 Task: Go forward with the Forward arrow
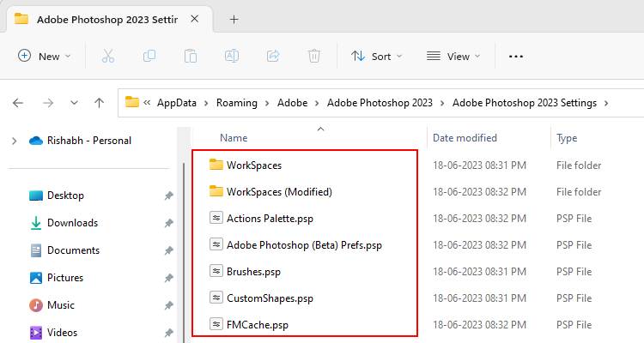pos(48,103)
